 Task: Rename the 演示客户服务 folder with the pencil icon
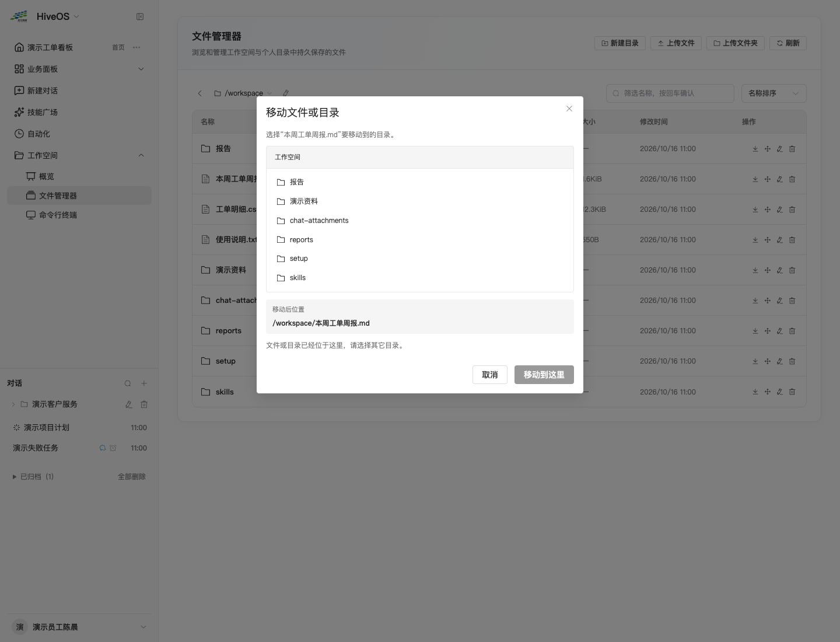[x=128, y=404]
